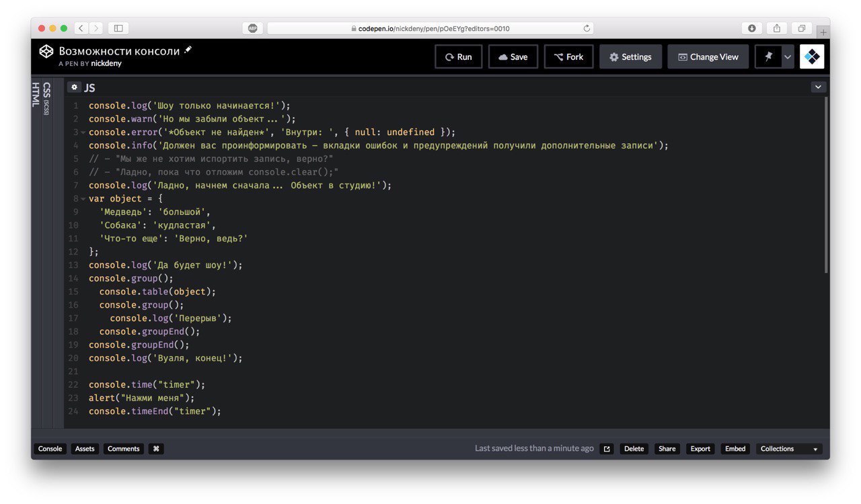The width and height of the screenshot is (861, 504).
Task: Show Safari downloads
Action: tap(752, 28)
